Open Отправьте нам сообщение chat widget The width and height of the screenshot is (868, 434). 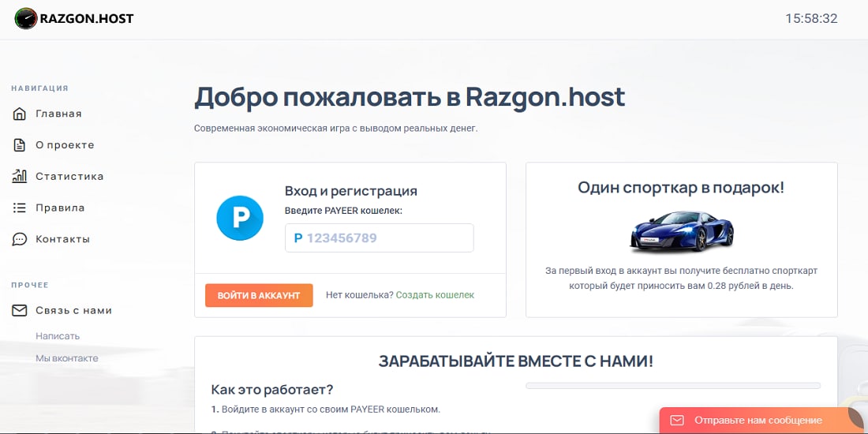coord(763,421)
